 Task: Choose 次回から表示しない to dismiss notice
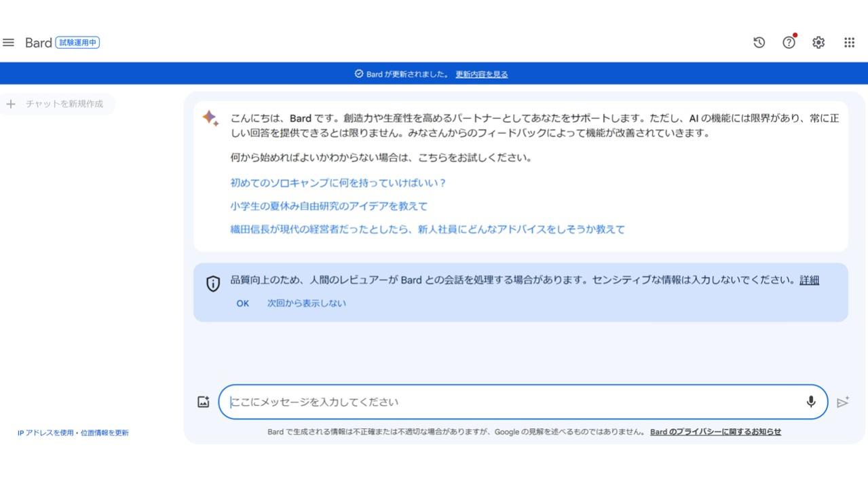[x=307, y=303]
